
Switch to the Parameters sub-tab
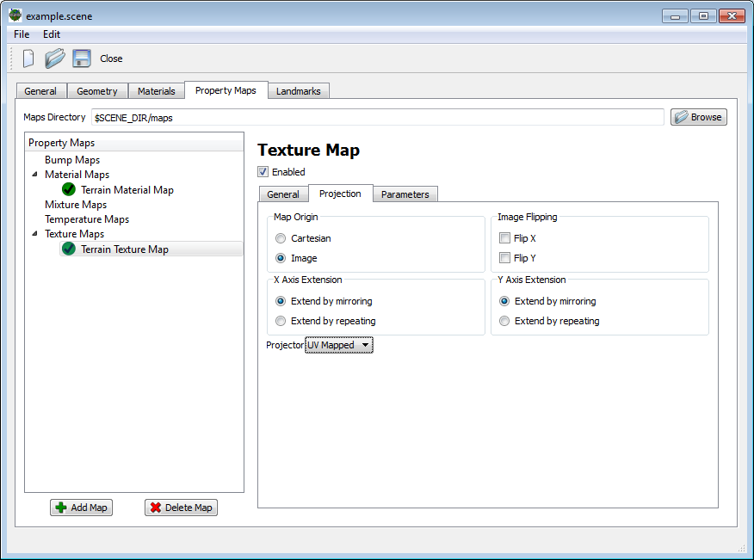point(405,194)
